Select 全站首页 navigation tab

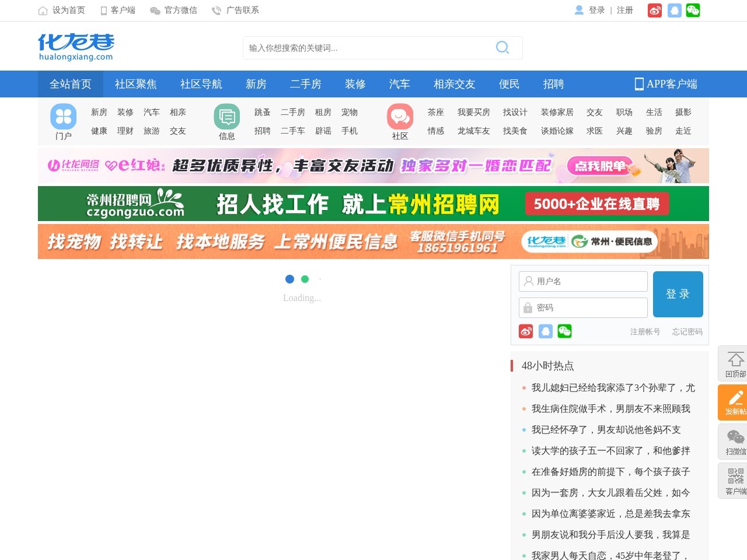click(x=71, y=84)
